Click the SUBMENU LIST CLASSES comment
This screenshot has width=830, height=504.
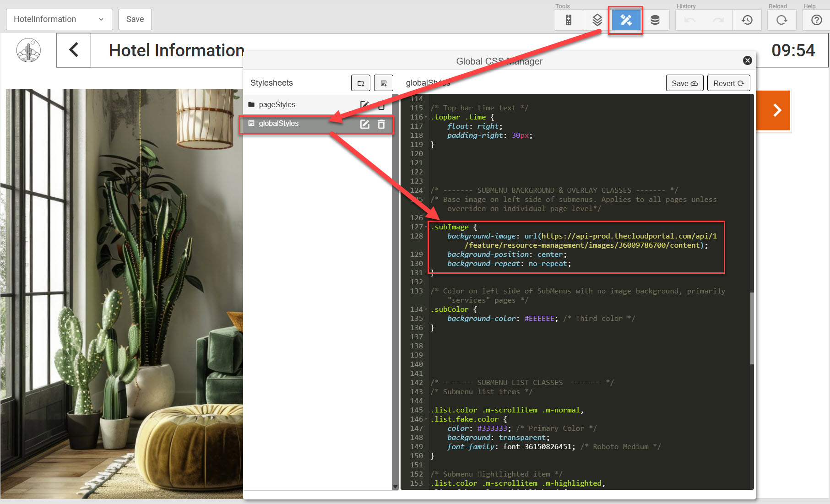coord(522,383)
